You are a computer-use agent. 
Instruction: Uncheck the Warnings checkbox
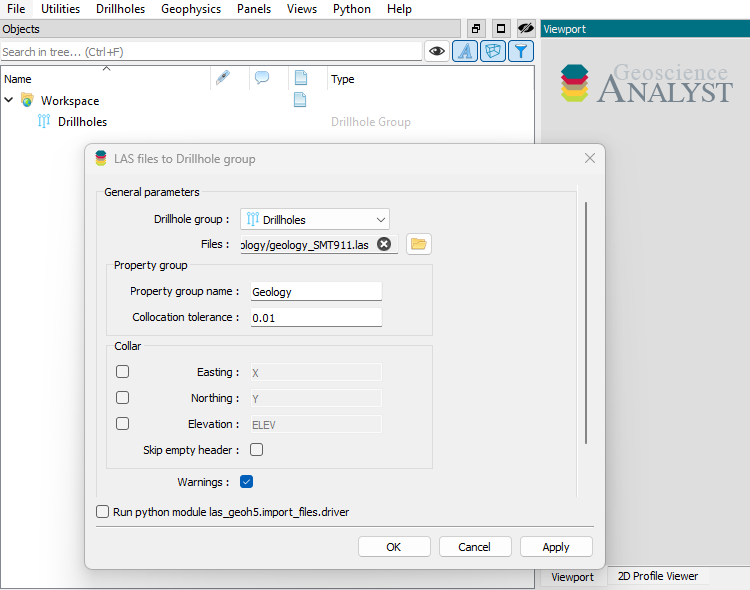click(247, 482)
